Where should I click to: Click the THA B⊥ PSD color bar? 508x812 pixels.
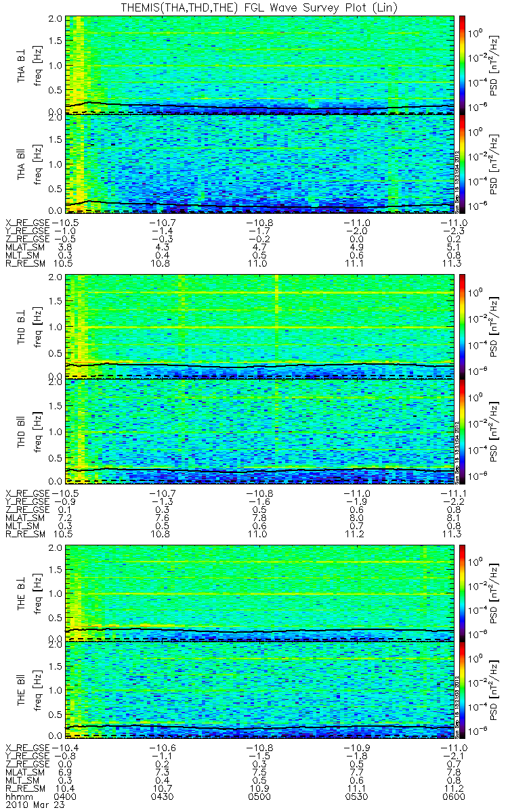tap(463, 64)
